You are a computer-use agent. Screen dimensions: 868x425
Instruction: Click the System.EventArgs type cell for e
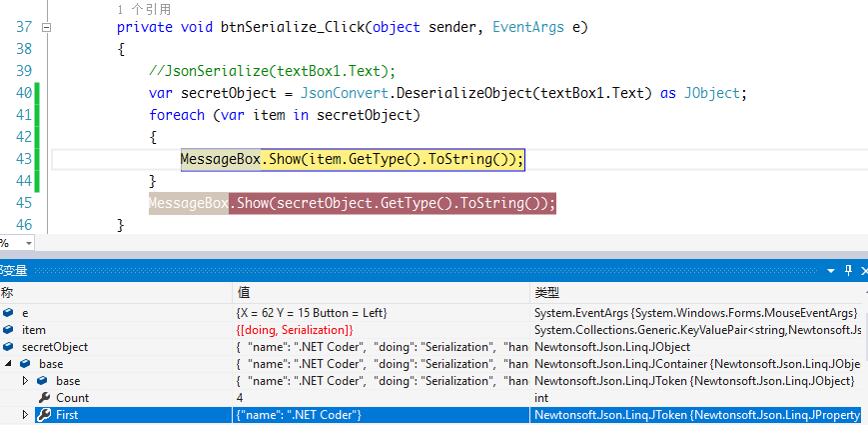696,313
